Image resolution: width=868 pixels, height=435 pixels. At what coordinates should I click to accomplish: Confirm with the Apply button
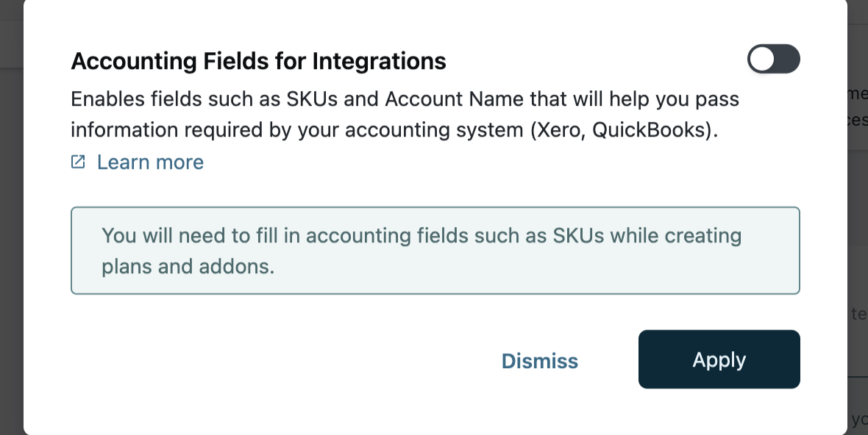[x=719, y=359]
